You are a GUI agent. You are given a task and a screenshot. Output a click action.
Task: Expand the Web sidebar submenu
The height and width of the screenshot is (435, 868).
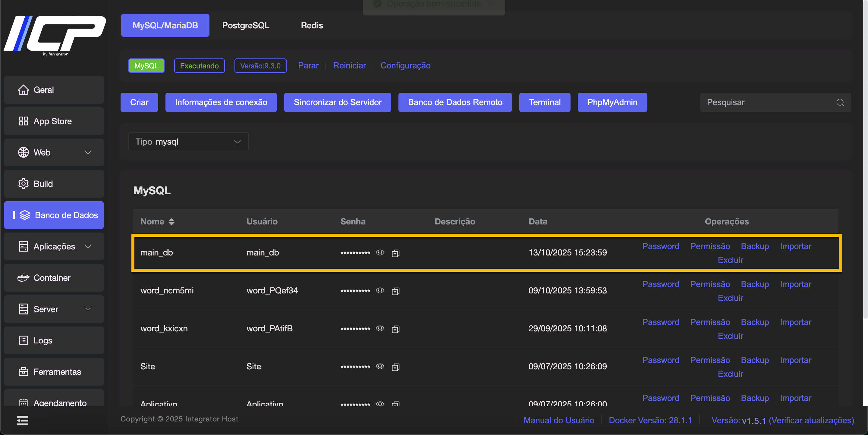[x=88, y=152]
